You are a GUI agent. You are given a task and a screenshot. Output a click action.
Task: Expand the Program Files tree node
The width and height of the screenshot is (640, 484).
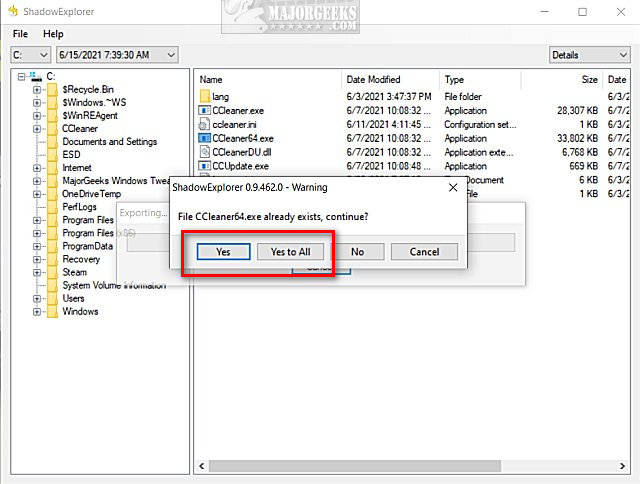point(37,220)
